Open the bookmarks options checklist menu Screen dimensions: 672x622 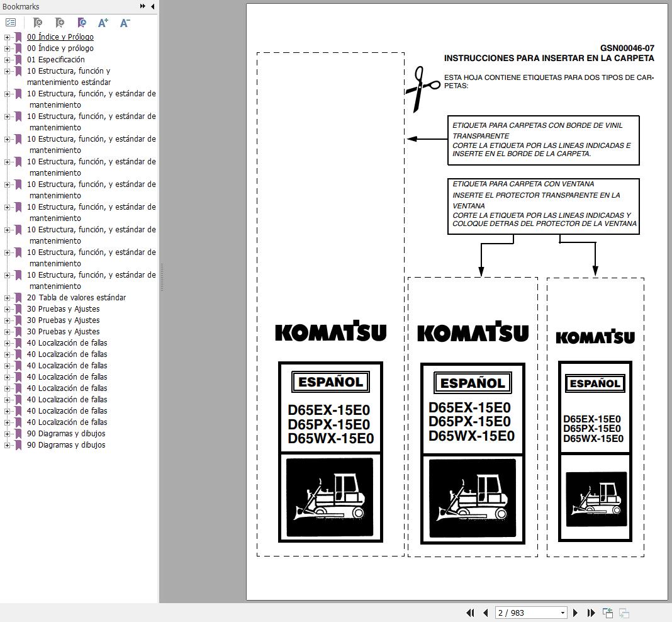click(11, 22)
